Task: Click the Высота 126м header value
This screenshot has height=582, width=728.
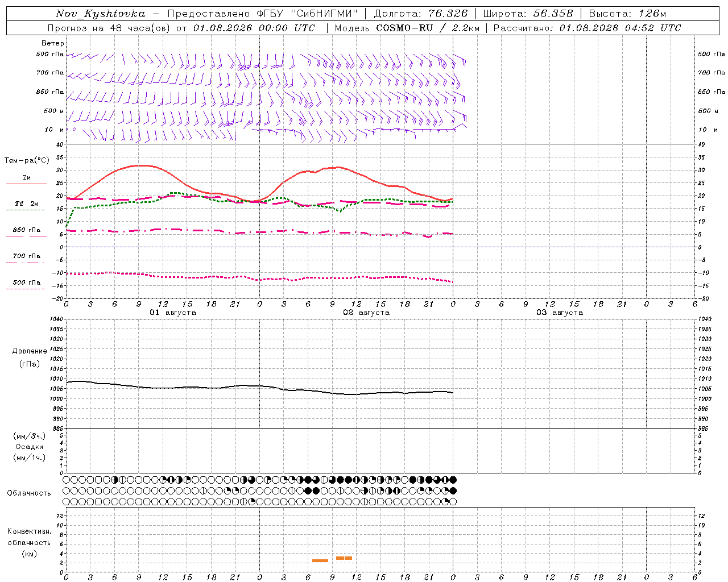Action: 627,14
